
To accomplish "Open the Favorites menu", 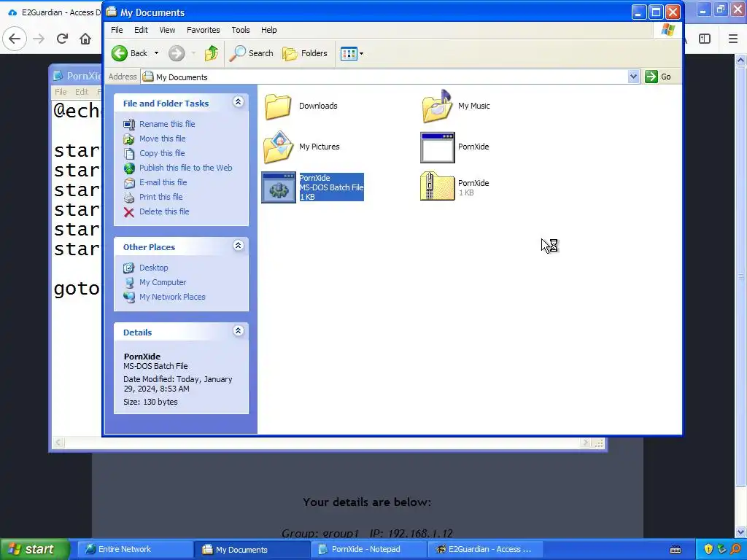I will click(204, 30).
